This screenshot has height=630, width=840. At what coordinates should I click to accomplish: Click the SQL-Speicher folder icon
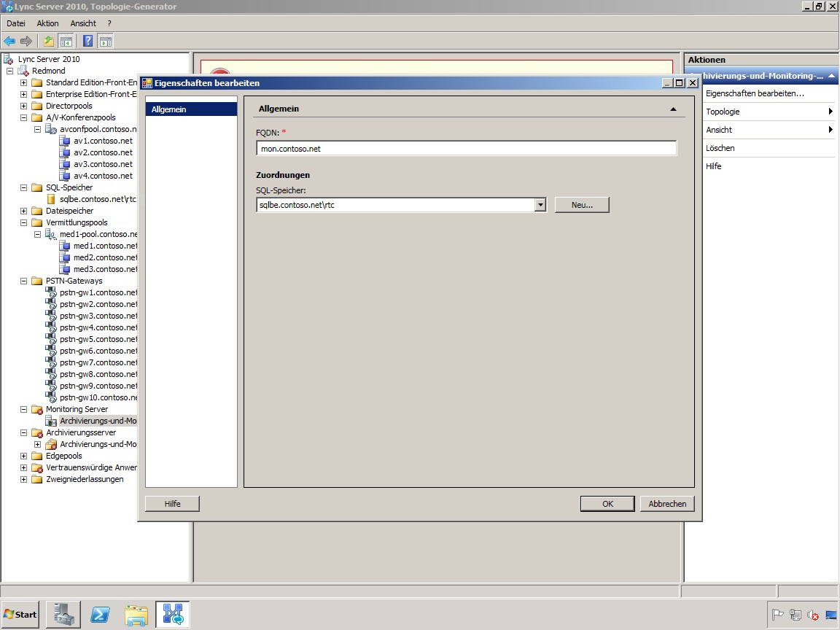[37, 187]
